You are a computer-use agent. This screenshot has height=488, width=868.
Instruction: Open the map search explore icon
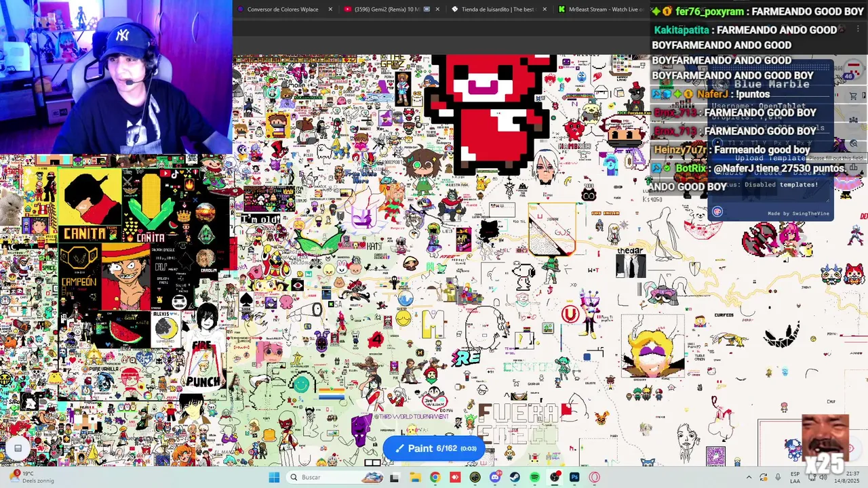click(x=853, y=144)
